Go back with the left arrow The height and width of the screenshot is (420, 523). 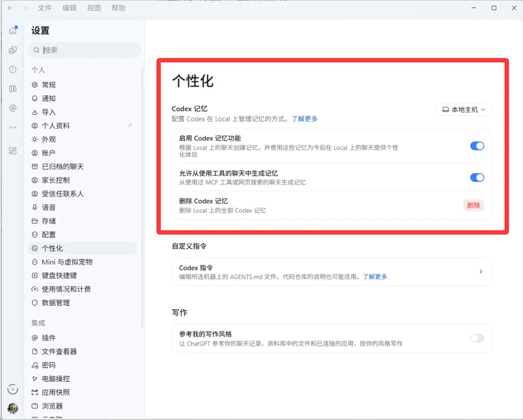[10, 8]
